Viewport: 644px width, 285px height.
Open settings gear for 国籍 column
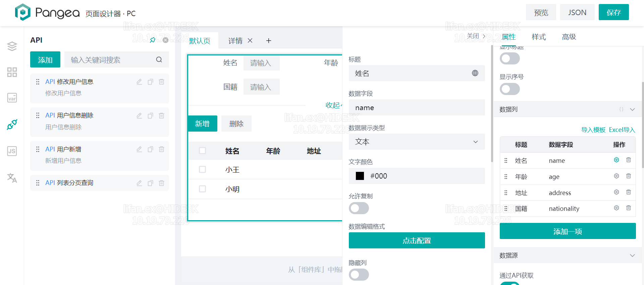coord(616,208)
